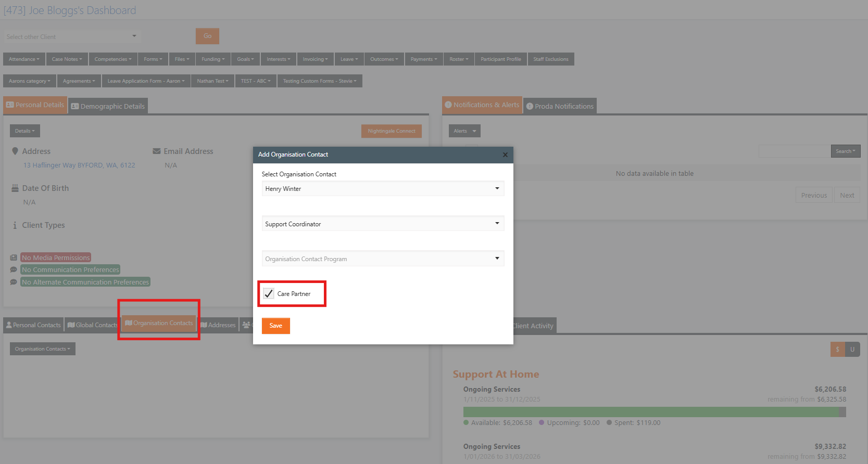The width and height of the screenshot is (868, 464).
Task: Switch to Notifications & Alerts tab
Action: [x=482, y=105]
